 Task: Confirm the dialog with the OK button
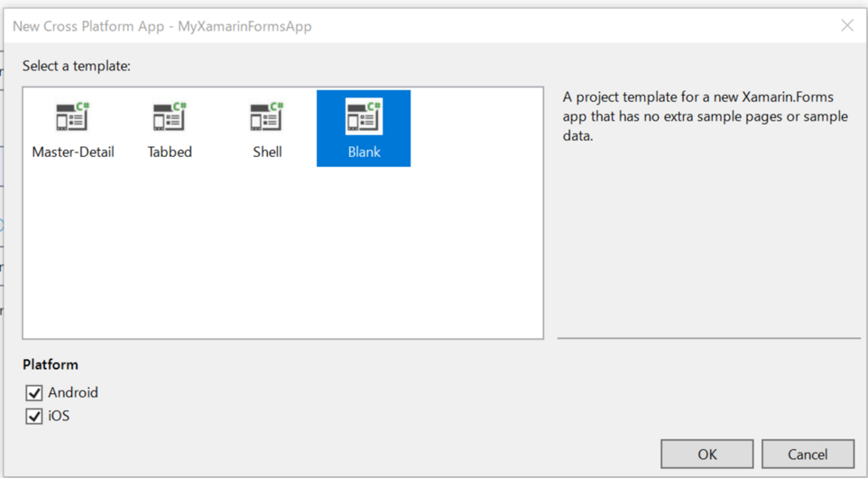coord(707,455)
